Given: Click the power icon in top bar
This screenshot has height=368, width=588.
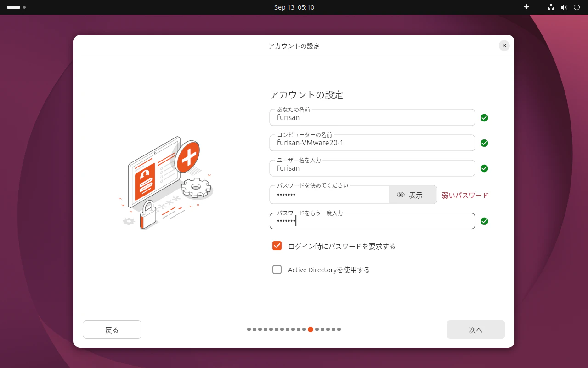Looking at the screenshot, I should (x=577, y=7).
